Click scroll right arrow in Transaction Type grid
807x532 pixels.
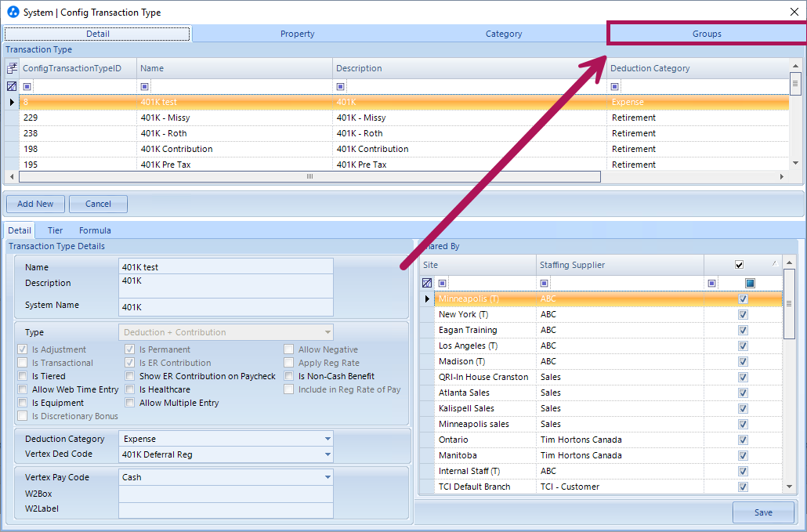coord(781,176)
